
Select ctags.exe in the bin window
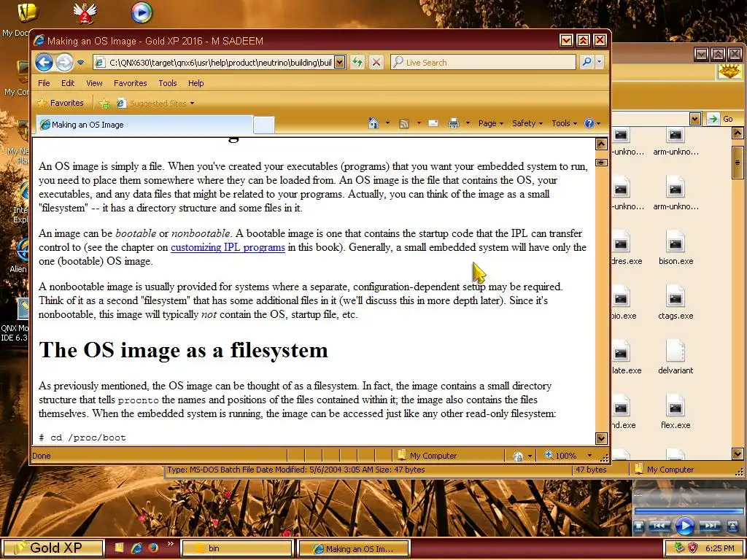[676, 303]
